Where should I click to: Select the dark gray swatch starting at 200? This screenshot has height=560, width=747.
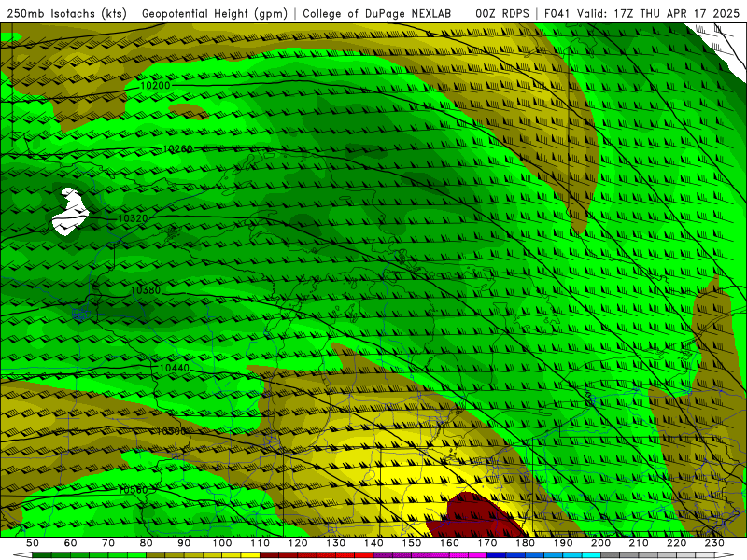pos(611,555)
